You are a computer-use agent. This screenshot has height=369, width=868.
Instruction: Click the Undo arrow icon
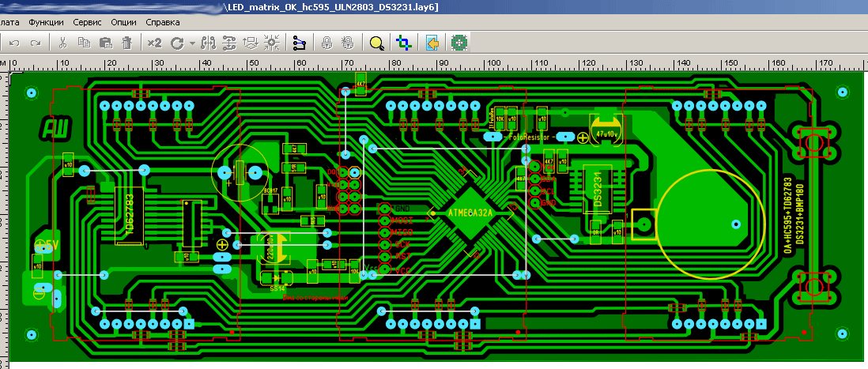coord(14,43)
